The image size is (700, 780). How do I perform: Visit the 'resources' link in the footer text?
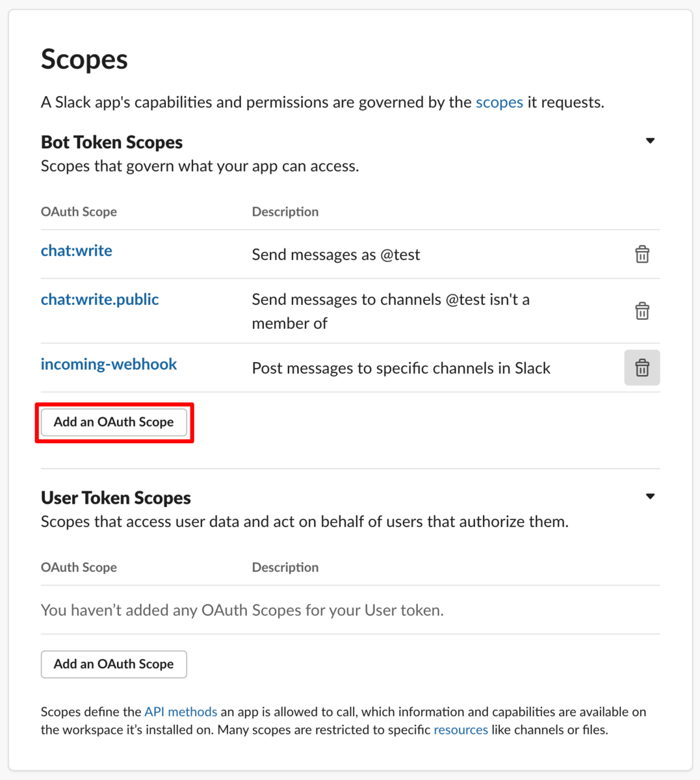click(x=461, y=730)
